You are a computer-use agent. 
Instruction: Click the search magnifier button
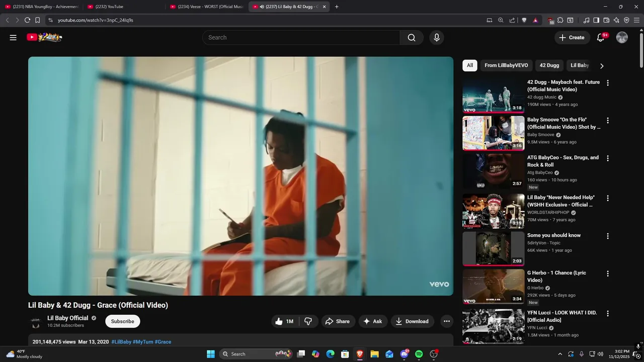[412, 38]
